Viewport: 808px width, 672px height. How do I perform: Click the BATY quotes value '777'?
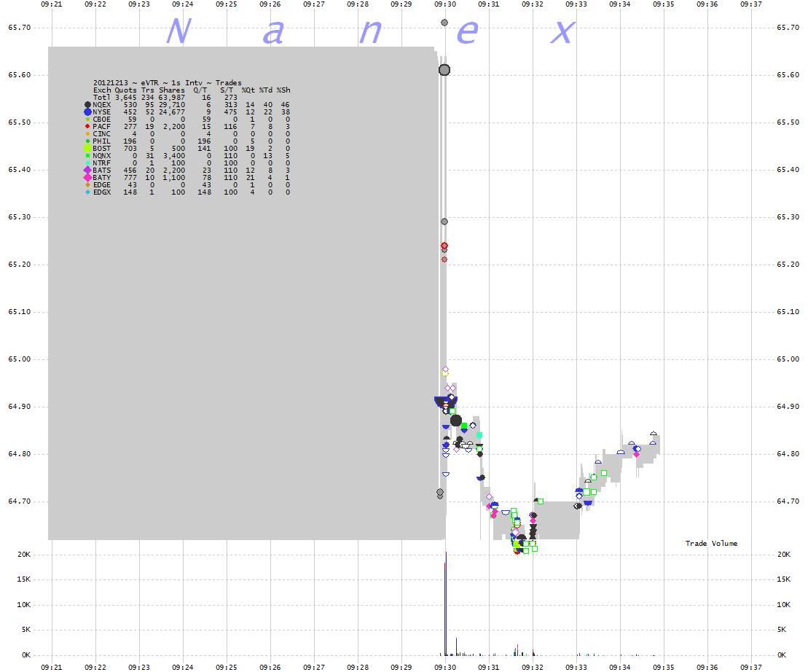pyautogui.click(x=130, y=177)
